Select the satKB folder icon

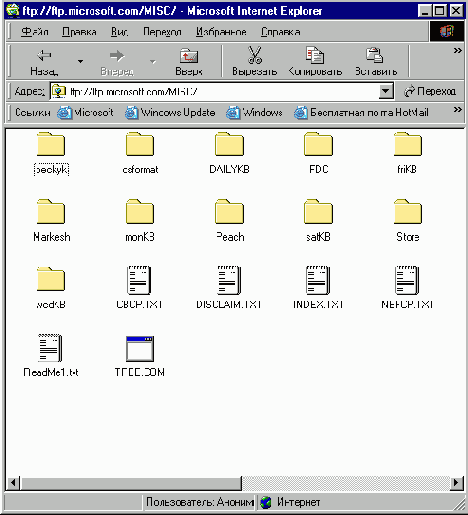tap(318, 211)
